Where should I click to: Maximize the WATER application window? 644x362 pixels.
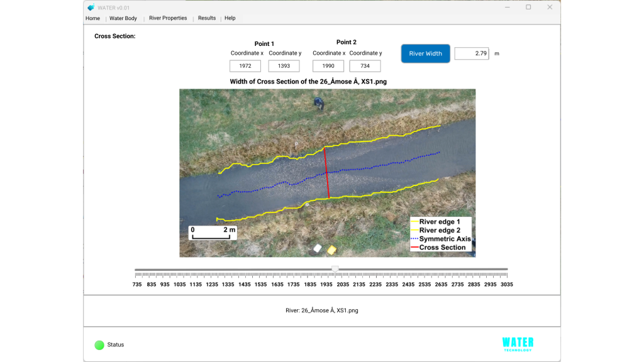528,7
